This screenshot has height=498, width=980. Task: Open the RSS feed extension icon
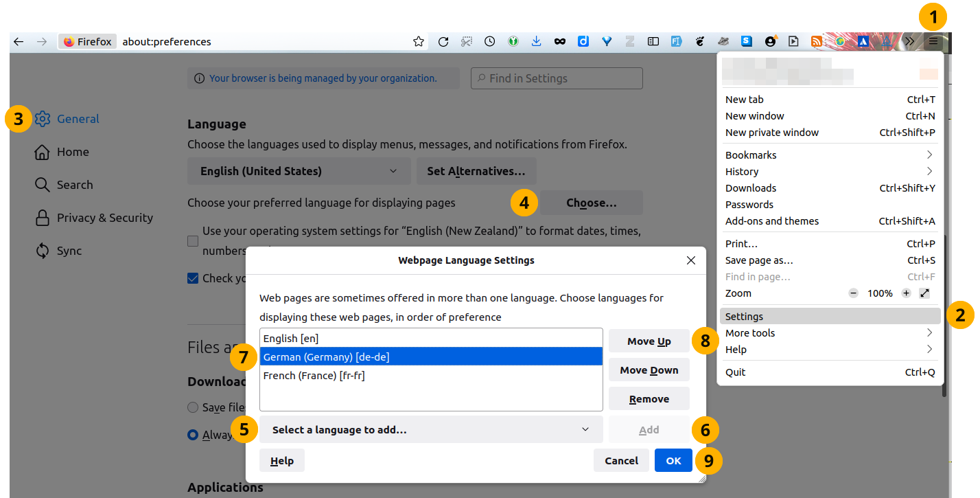tap(817, 42)
